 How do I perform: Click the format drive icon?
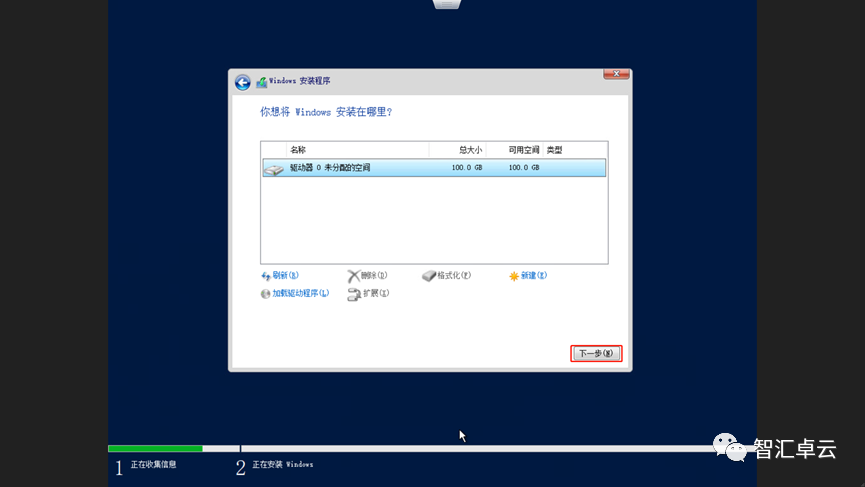429,276
